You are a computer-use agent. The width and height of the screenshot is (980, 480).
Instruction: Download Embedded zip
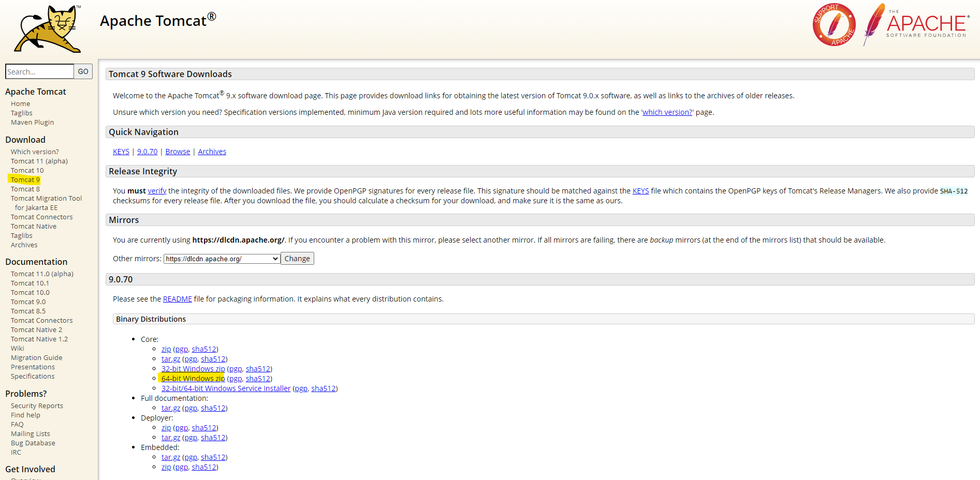click(166, 467)
